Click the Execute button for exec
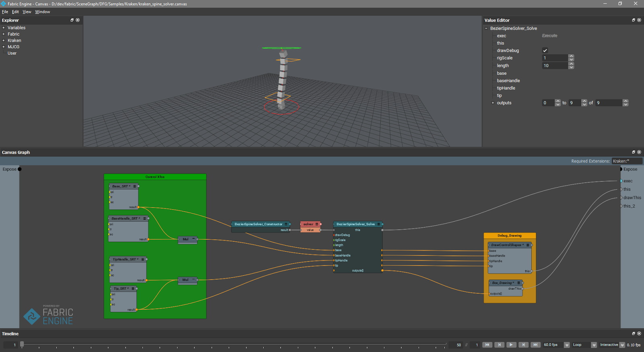 (x=549, y=36)
